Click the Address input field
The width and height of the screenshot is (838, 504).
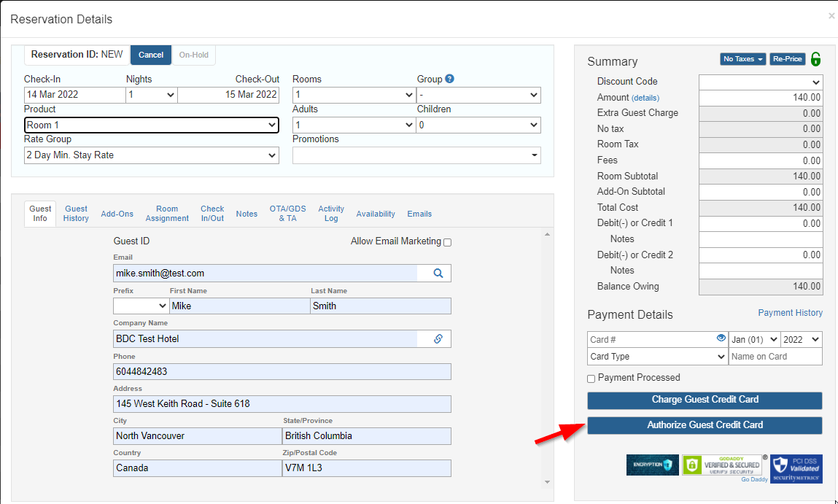point(282,403)
